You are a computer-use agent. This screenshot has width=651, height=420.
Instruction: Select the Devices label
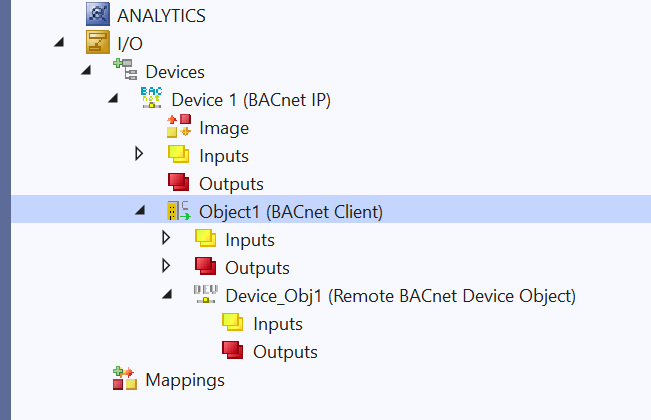pos(175,72)
